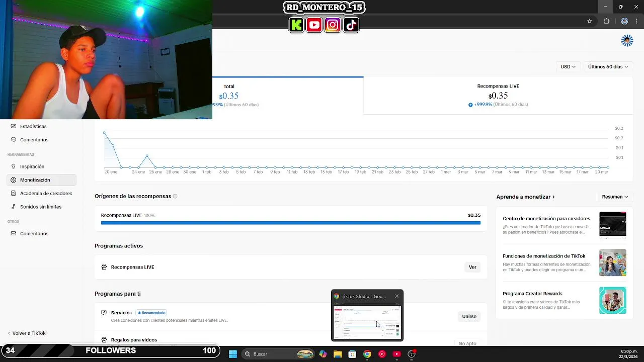Open Centro de monetización para creadores article title
Viewport: 644px width, 362px height.
pos(546,219)
